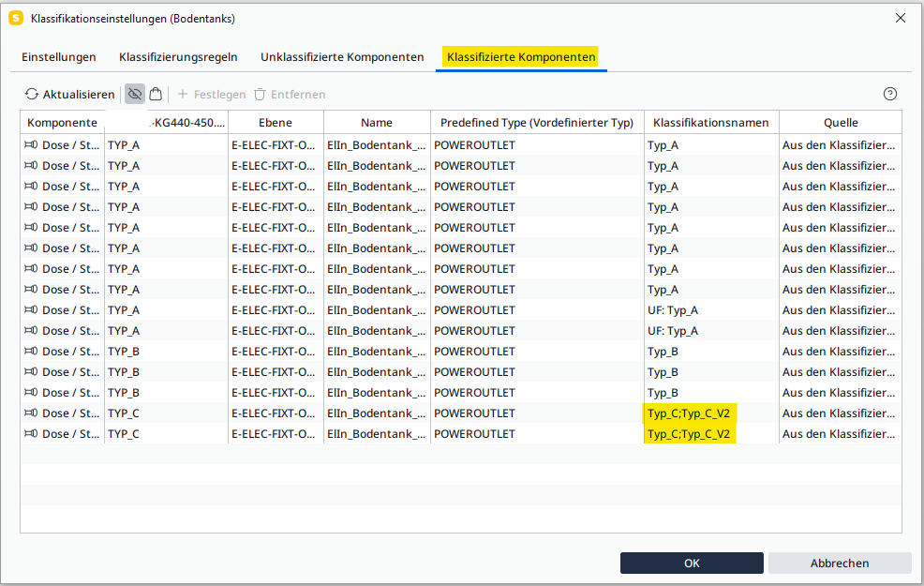Select the first UF: Typ_A cell

pos(673,310)
